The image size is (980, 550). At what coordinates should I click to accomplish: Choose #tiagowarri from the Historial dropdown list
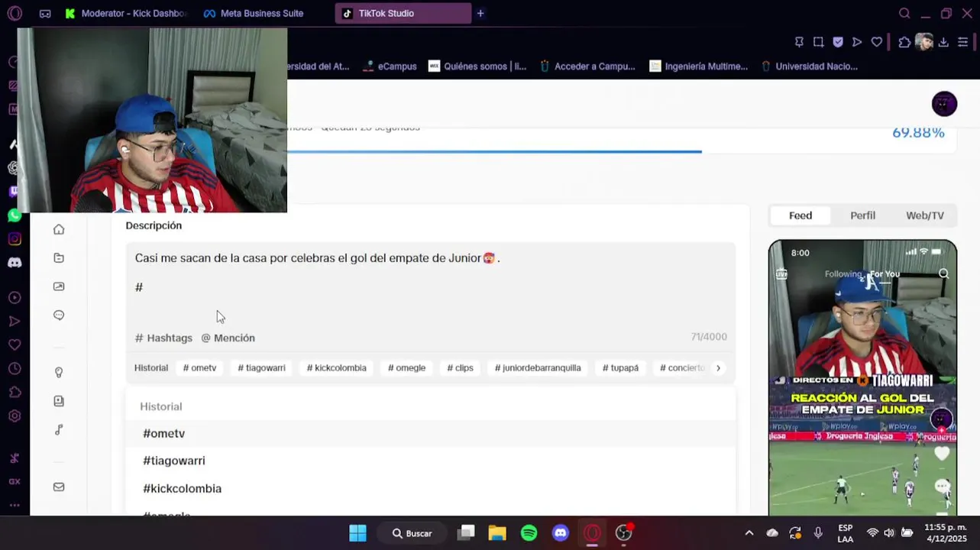click(x=430, y=461)
